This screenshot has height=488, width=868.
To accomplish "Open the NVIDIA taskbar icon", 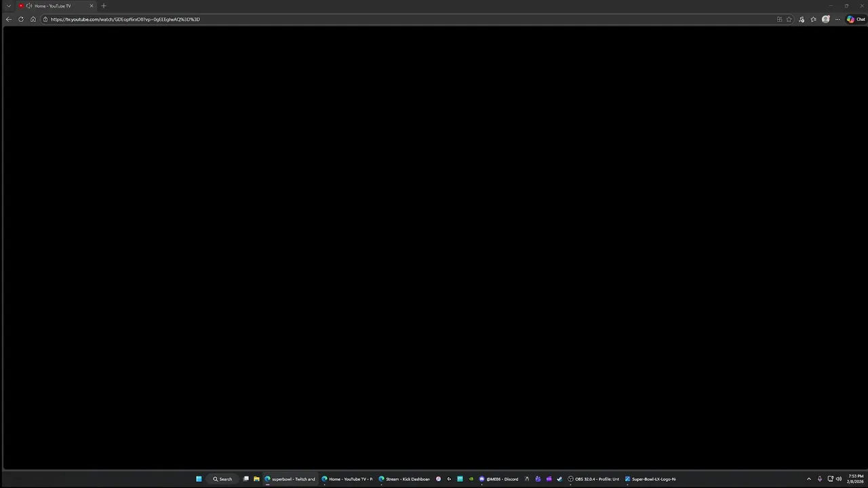I will pyautogui.click(x=471, y=479).
